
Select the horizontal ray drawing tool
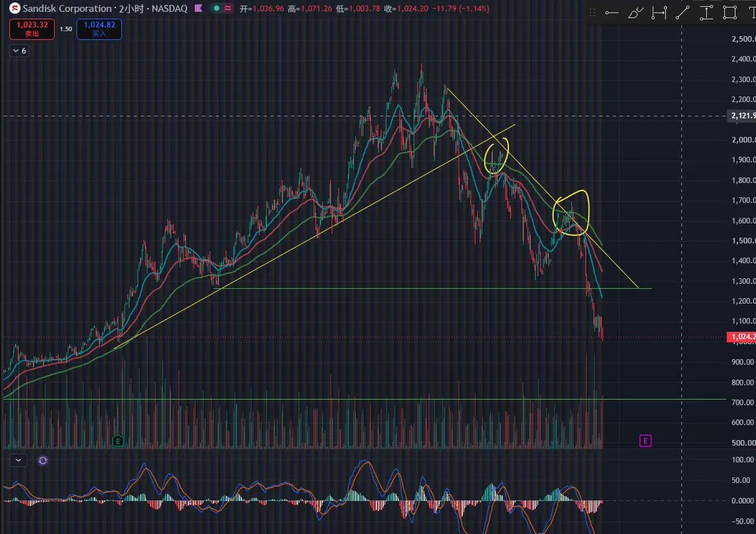click(612, 13)
